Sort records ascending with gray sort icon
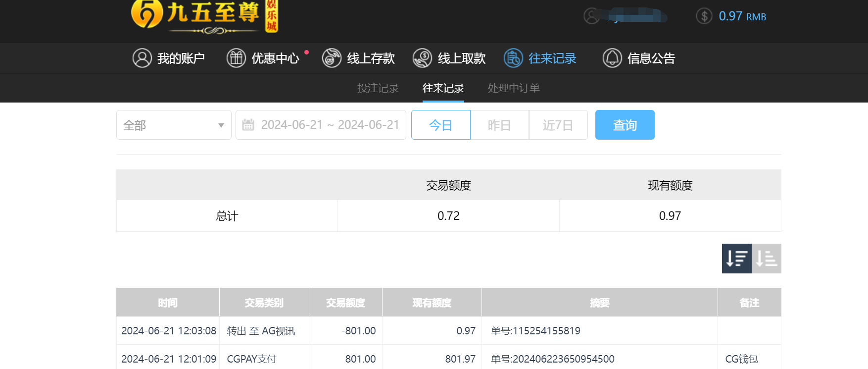 pyautogui.click(x=767, y=259)
